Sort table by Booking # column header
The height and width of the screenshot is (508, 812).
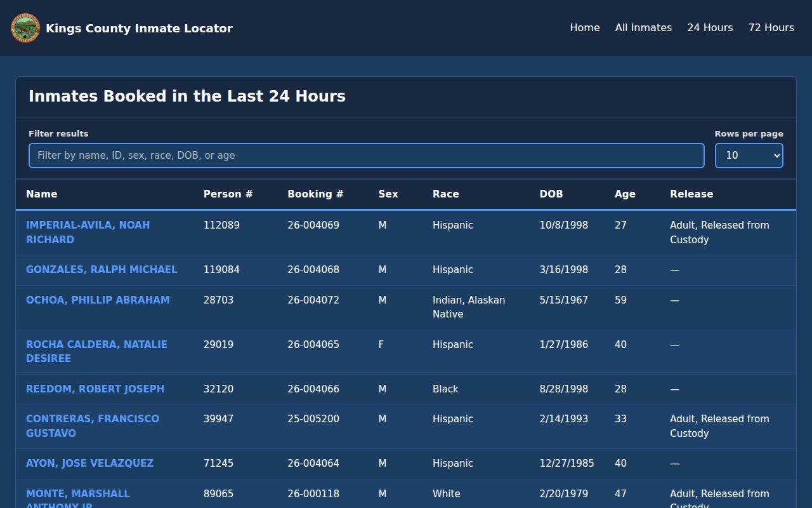(315, 194)
